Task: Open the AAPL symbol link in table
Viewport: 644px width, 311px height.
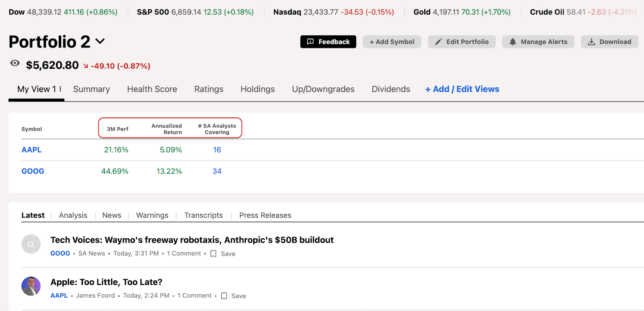Action: pos(31,150)
